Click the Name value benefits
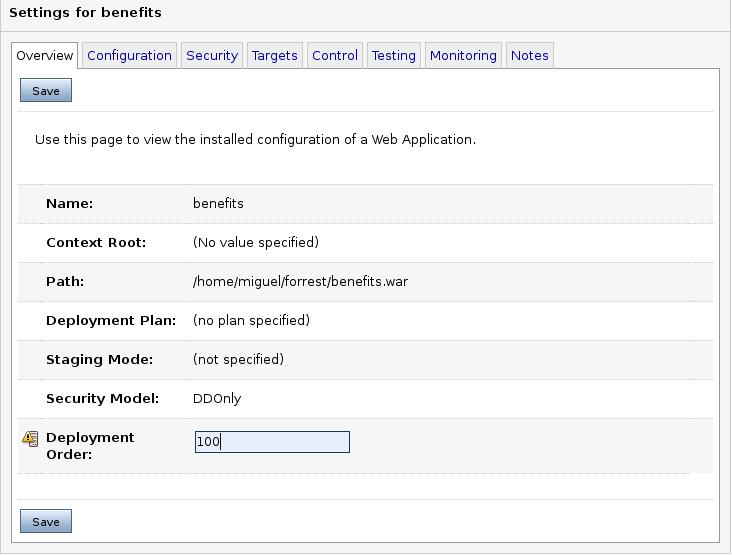The image size is (732, 555). [218, 204]
